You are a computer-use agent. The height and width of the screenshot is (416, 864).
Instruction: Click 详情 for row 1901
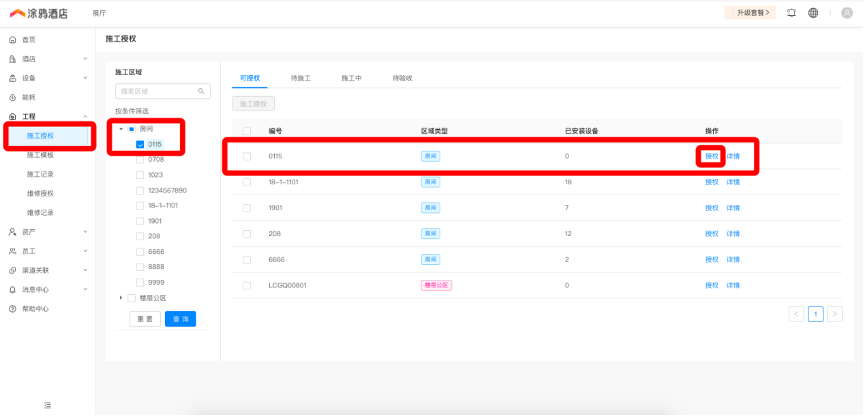click(733, 208)
